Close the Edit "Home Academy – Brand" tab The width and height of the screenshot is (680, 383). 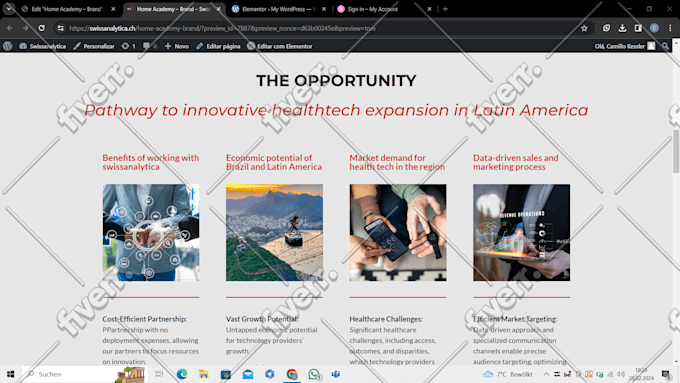113,9
